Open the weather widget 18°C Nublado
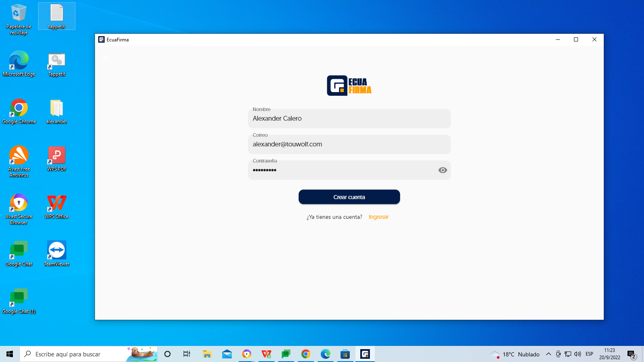This screenshot has height=362, width=644. coord(515,354)
